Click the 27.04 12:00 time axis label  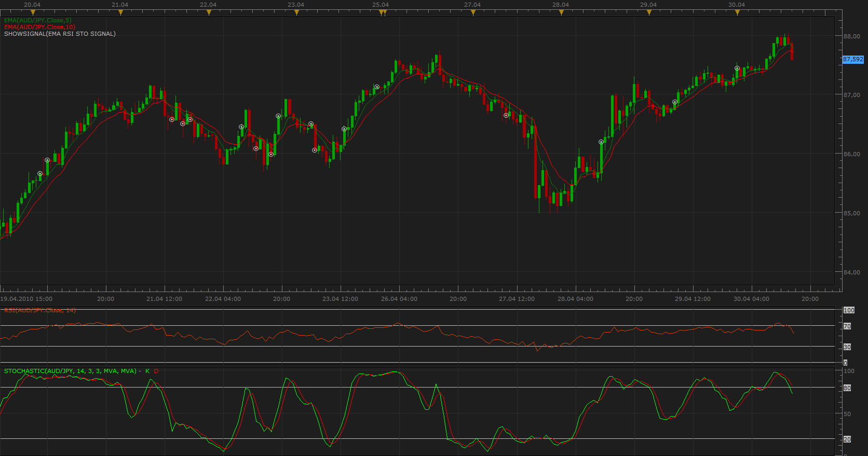coord(517,299)
